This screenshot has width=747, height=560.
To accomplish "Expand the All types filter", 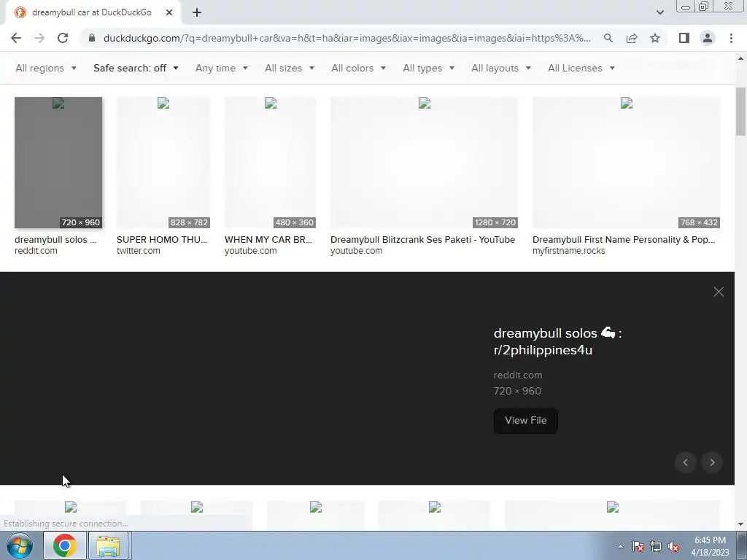I will [429, 68].
